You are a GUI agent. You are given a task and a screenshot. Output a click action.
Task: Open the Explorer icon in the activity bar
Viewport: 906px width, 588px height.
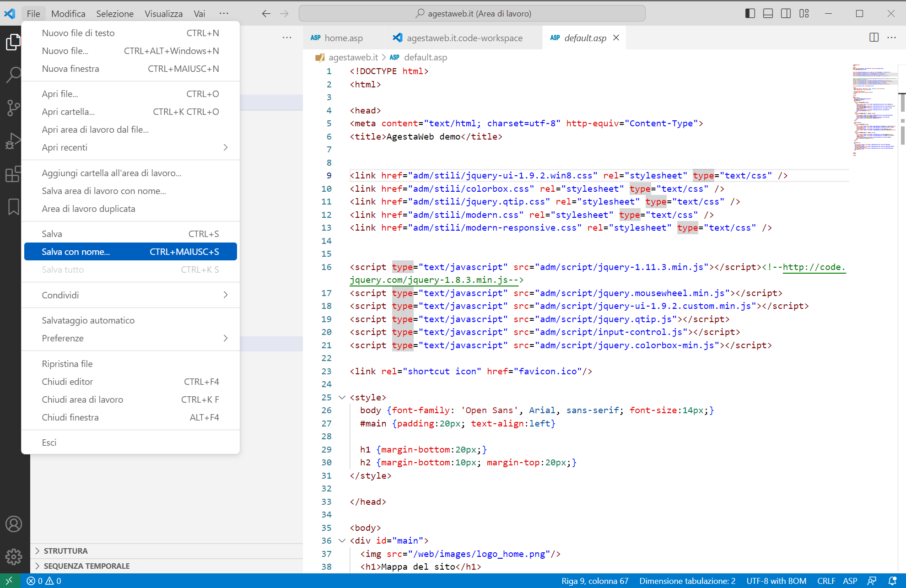point(14,42)
